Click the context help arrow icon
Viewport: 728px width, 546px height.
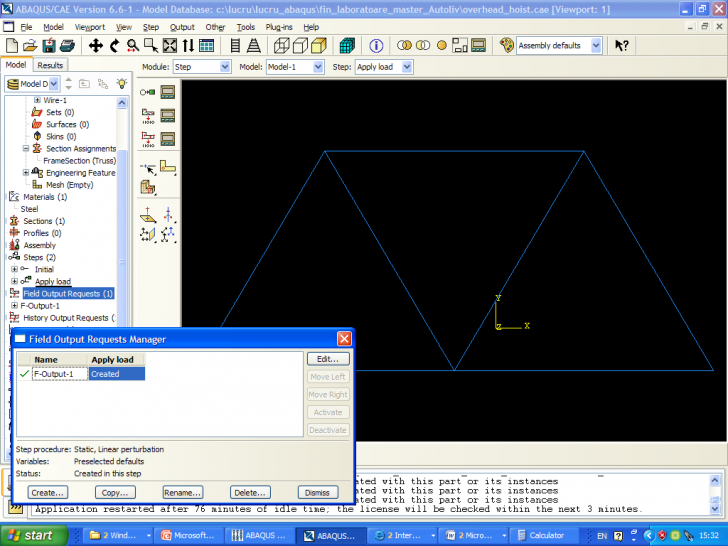(x=621, y=46)
